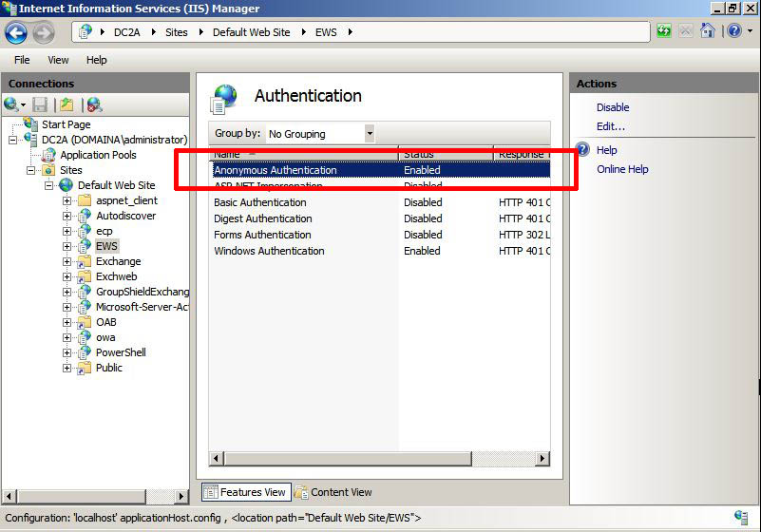Open the View menu
This screenshot has width=761, height=532.
click(58, 60)
